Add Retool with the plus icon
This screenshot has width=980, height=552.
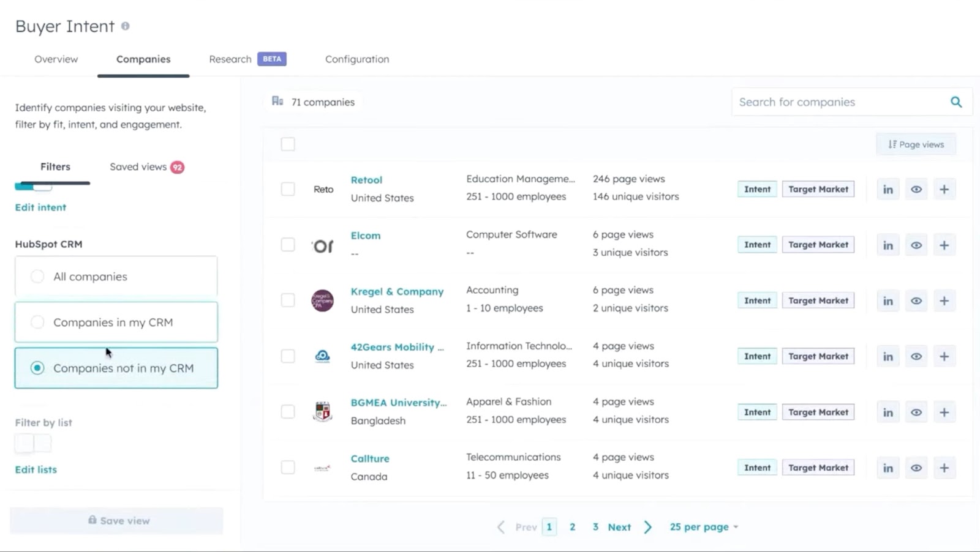coord(944,190)
